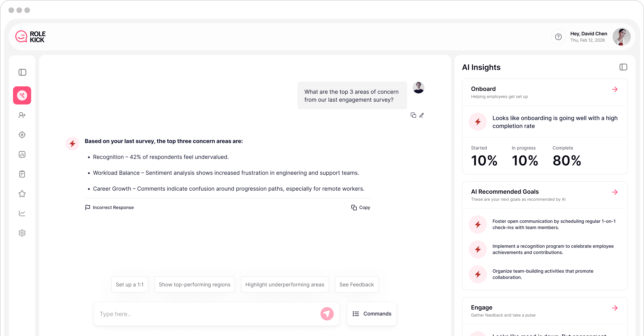Edit the question with the pencil icon
The image size is (644, 336).
point(422,115)
